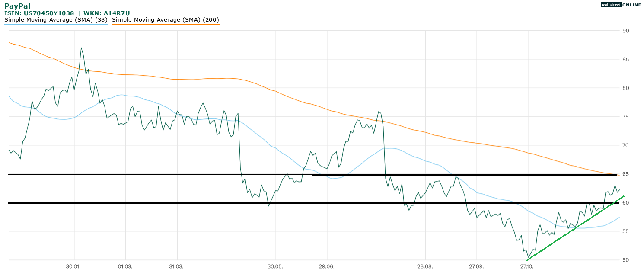
Task: Click the 27.10. date label
Action: pos(527,266)
